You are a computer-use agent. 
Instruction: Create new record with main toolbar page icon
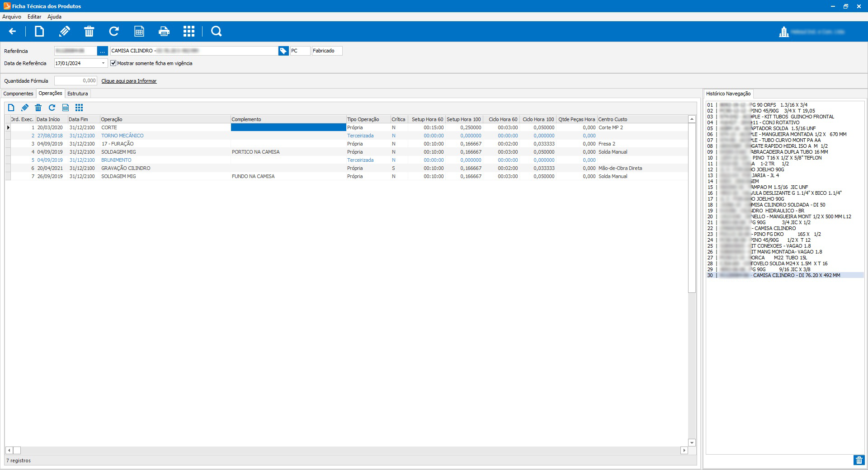point(40,31)
